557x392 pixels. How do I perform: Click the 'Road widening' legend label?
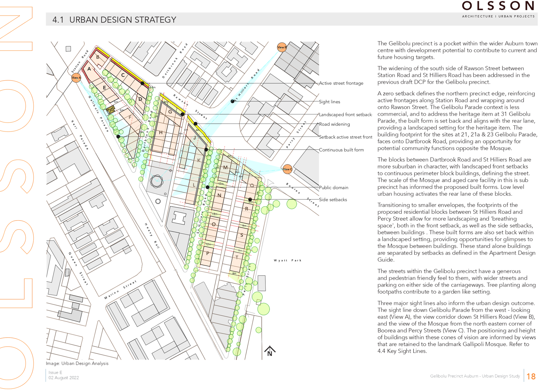334,124
